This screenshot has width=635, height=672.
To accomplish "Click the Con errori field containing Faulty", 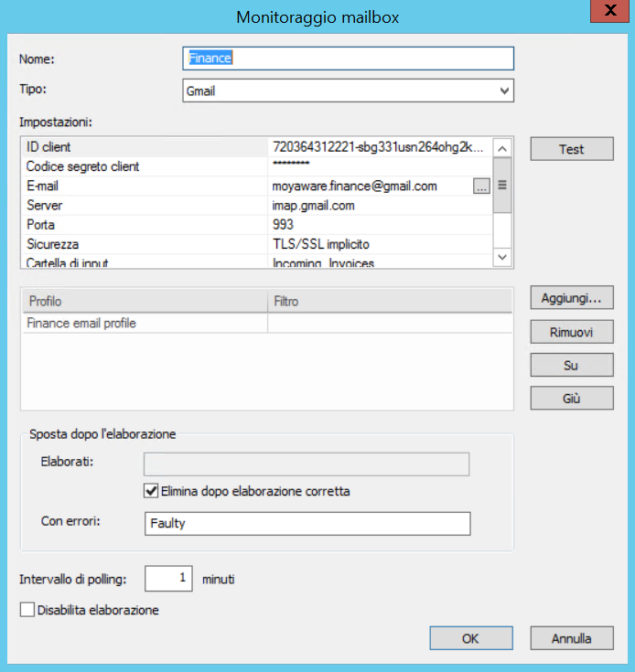I will pos(307,523).
